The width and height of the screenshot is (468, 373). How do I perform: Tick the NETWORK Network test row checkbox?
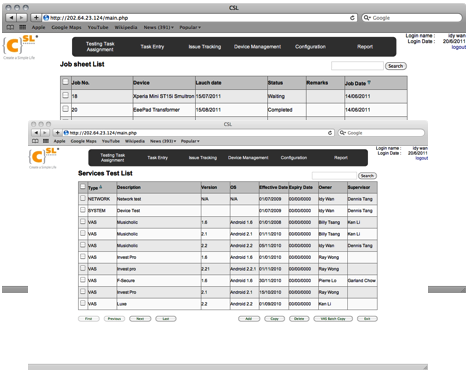(x=83, y=198)
